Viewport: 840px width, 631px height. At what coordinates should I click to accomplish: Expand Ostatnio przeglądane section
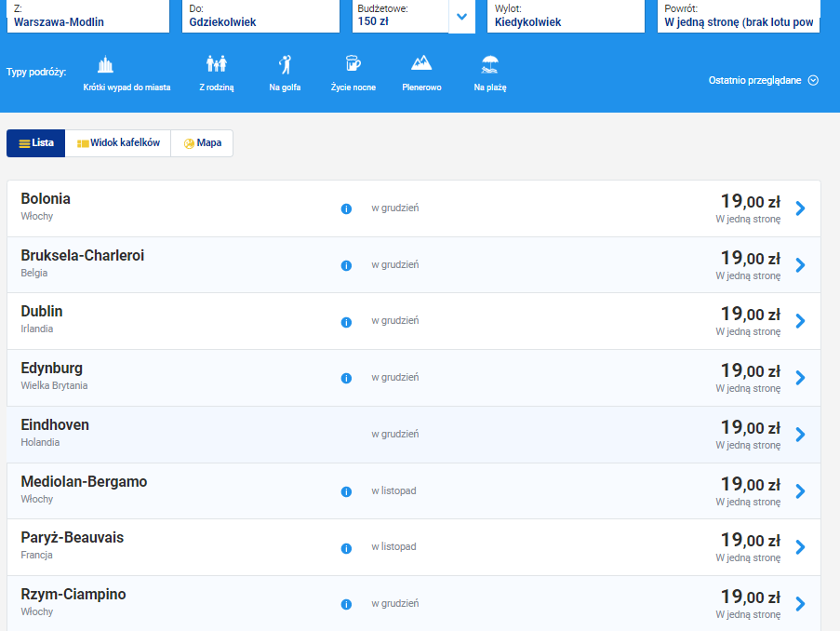click(763, 80)
